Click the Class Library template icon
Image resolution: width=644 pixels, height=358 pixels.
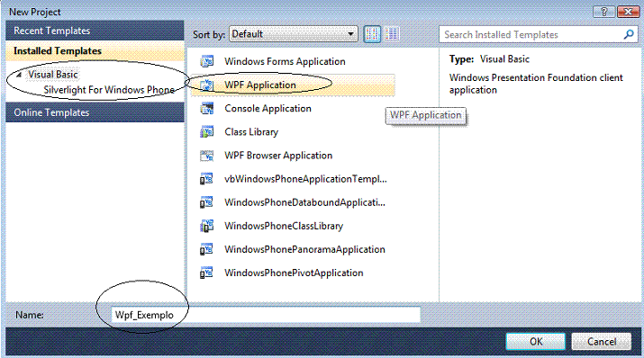click(206, 132)
